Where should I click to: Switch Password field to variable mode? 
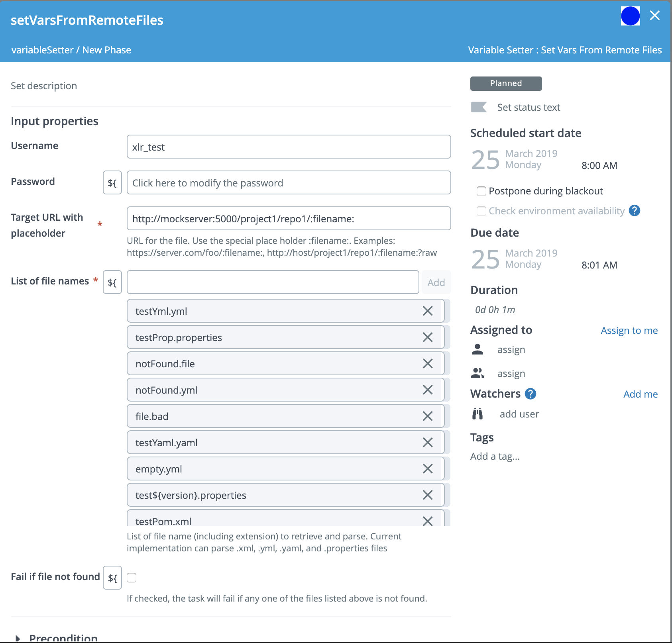point(112,183)
